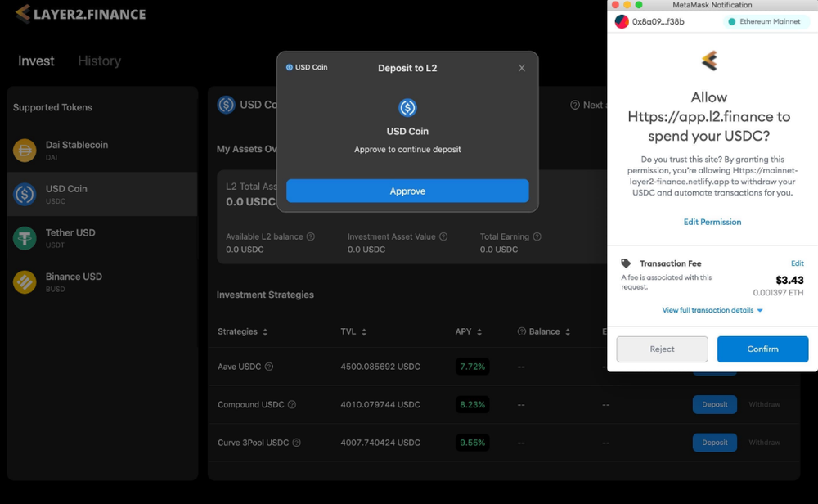Expand View full transaction details
The height and width of the screenshot is (504, 818).
(x=712, y=310)
